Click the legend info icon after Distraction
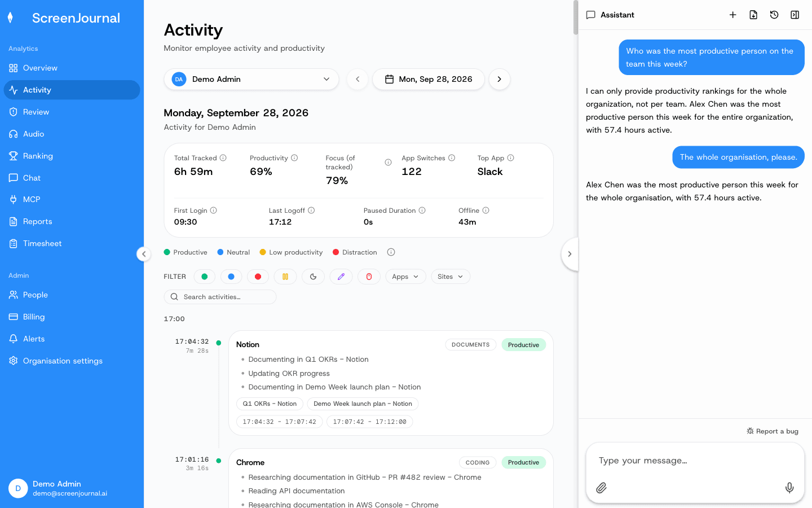 tap(391, 252)
